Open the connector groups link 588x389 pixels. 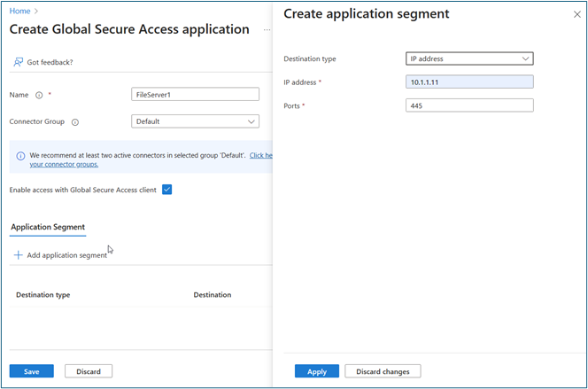point(64,165)
